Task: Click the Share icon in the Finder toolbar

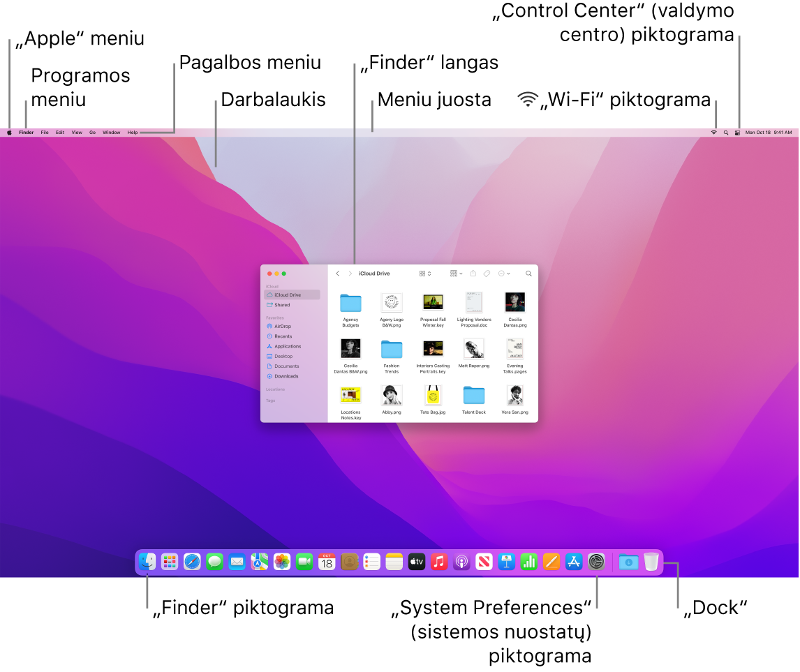Action: click(x=473, y=273)
